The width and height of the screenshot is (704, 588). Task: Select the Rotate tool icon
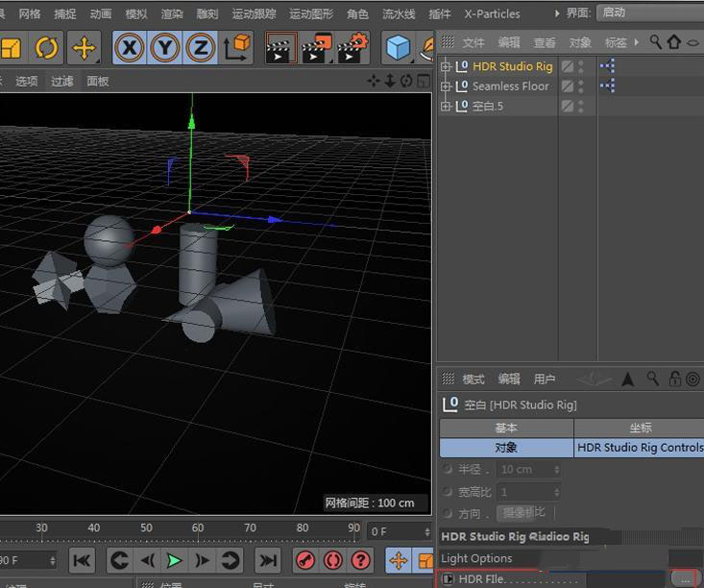point(46,48)
